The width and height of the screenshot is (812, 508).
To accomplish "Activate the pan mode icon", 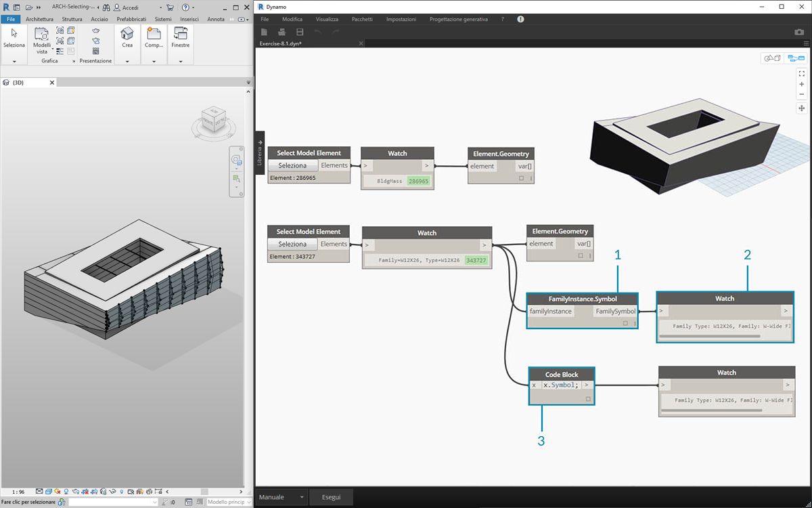I will click(801, 108).
